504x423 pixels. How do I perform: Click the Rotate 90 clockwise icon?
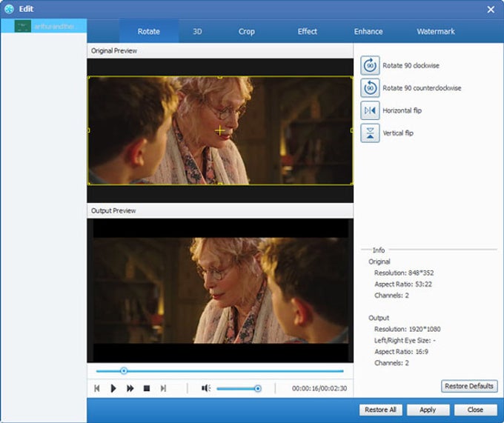click(x=370, y=65)
